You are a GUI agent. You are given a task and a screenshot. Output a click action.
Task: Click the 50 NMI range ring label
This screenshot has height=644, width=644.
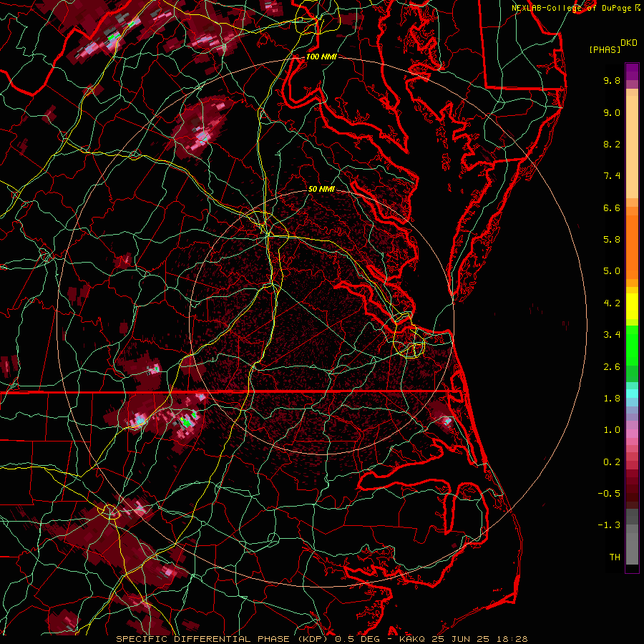click(x=321, y=189)
